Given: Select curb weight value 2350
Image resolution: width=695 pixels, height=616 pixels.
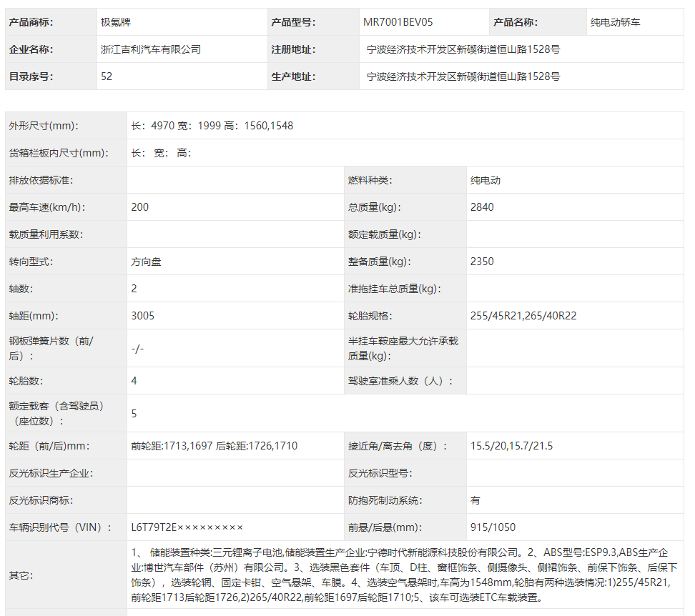Looking at the screenshot, I should click(x=482, y=262).
